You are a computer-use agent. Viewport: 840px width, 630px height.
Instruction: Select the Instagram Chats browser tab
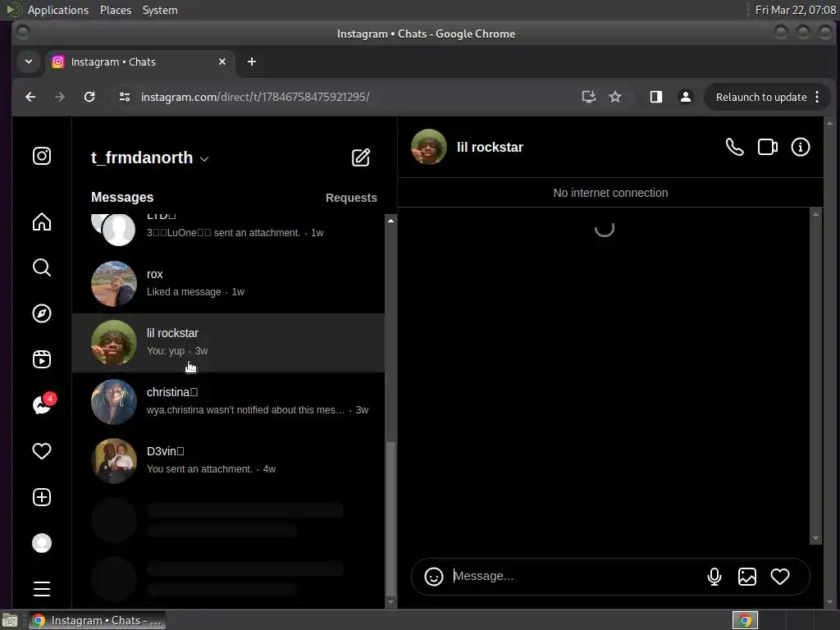[139, 62]
